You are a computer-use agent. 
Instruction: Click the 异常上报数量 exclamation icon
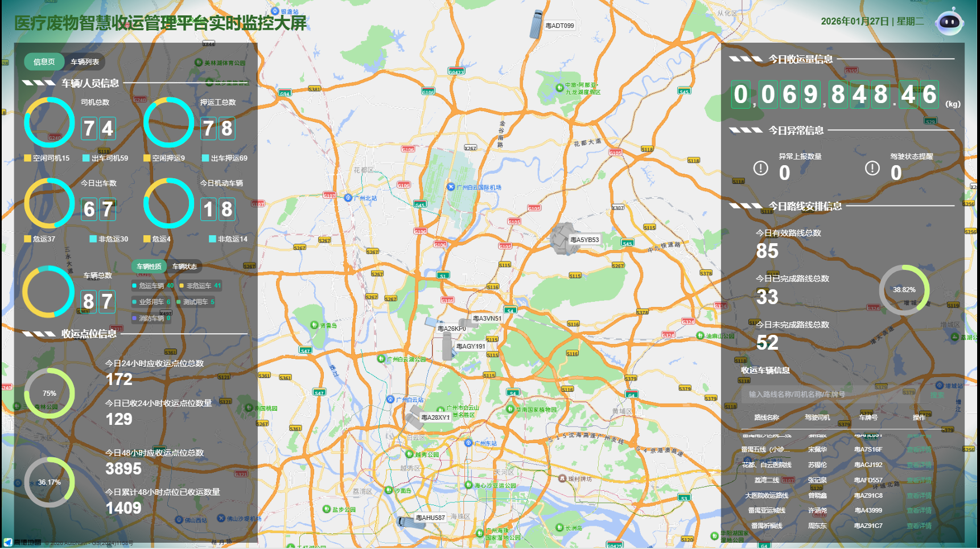tap(760, 169)
